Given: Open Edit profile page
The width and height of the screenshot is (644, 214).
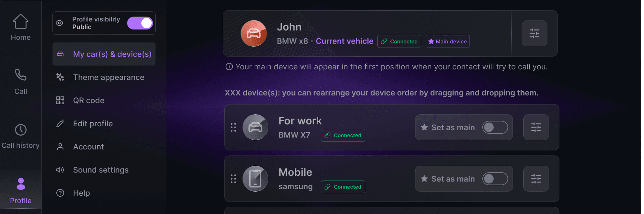Looking at the screenshot, I should (93, 124).
